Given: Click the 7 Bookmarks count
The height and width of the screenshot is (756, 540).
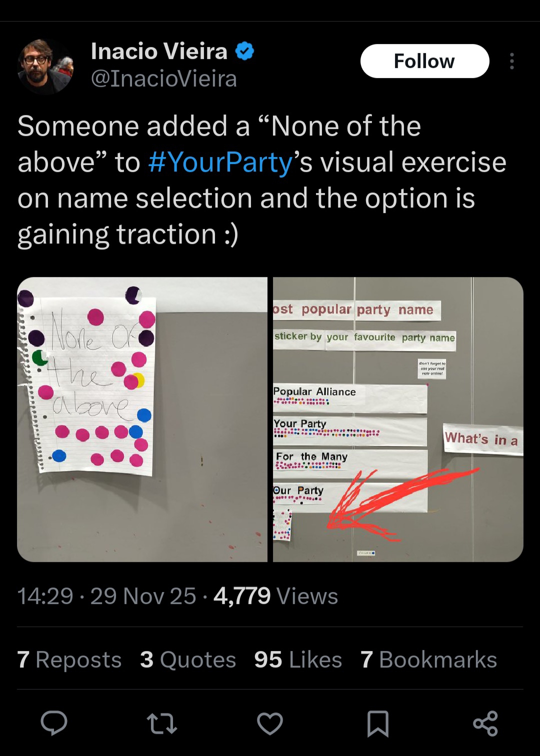Looking at the screenshot, I should pos(428,659).
